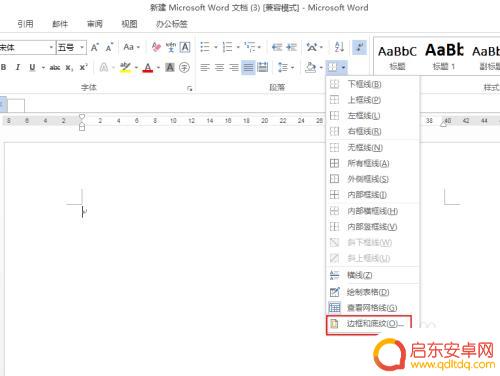Click the Character Border icon

(x=185, y=47)
